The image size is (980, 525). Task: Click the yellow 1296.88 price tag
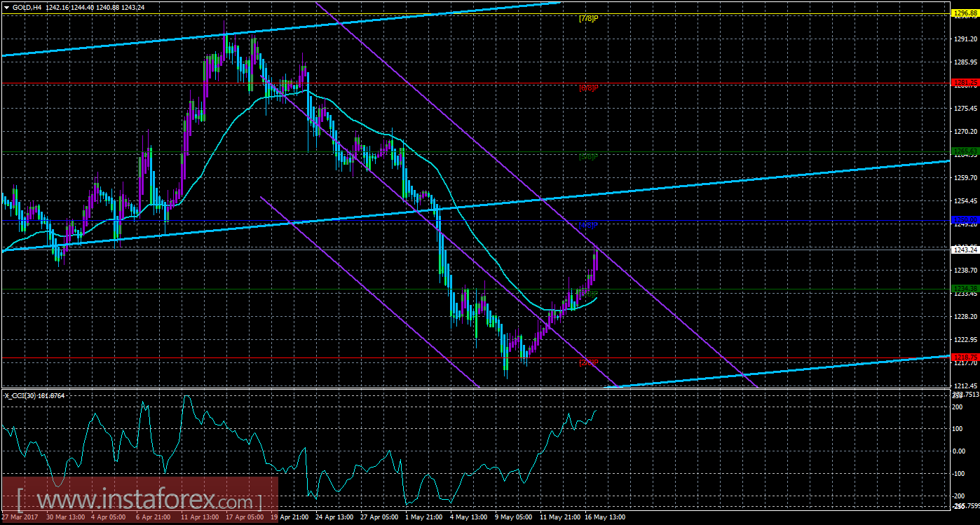point(965,13)
